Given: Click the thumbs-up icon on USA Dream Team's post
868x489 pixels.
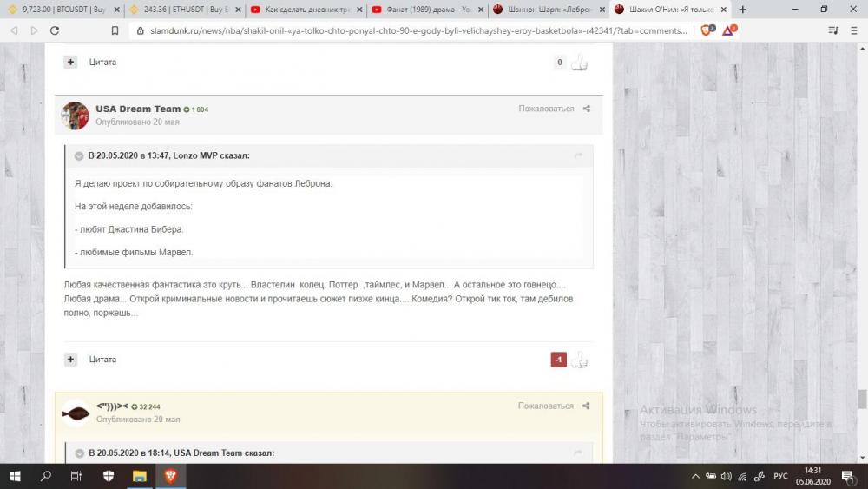Looking at the screenshot, I should coord(579,360).
